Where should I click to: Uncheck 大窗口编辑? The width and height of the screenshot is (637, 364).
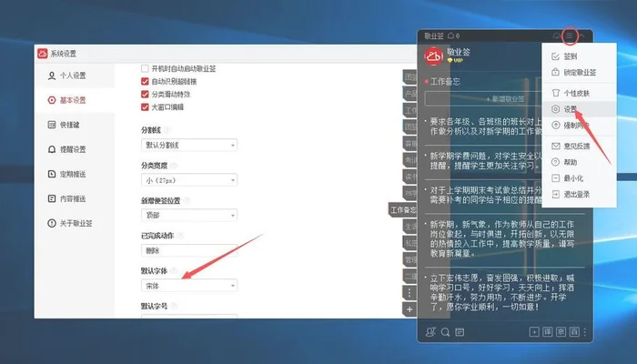[145, 106]
